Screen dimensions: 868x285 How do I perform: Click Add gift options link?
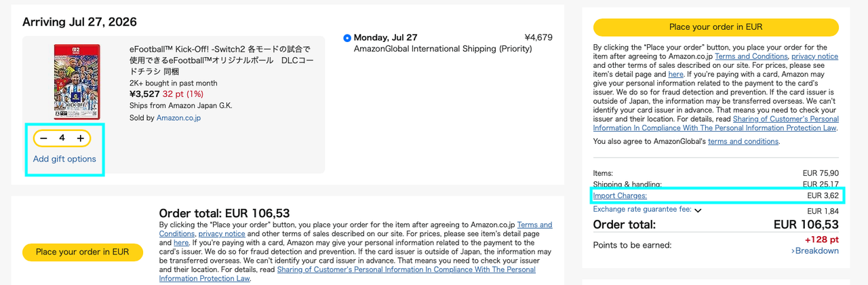pos(64,159)
